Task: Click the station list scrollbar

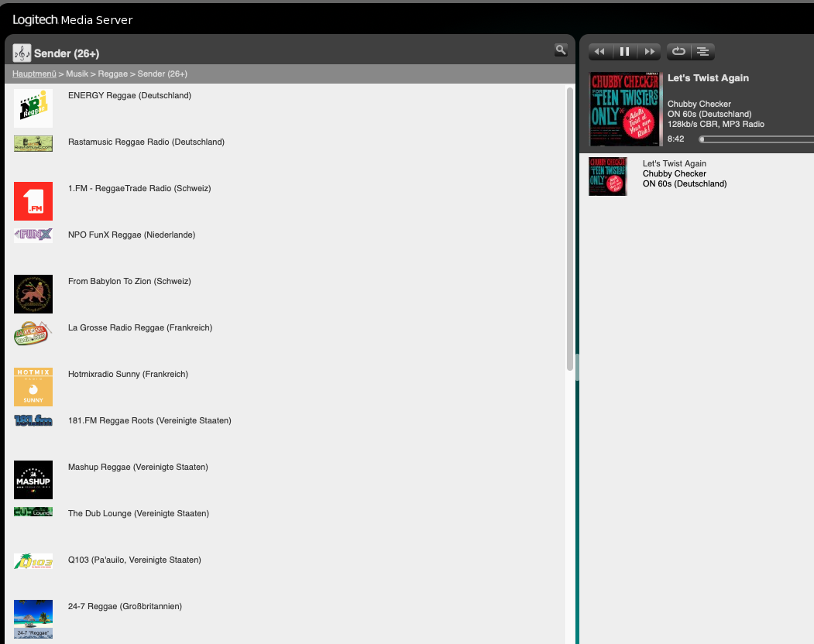Action: click(569, 229)
